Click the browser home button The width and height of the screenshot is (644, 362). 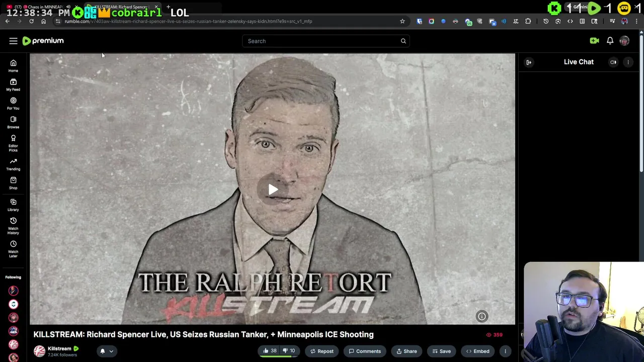(x=43, y=21)
